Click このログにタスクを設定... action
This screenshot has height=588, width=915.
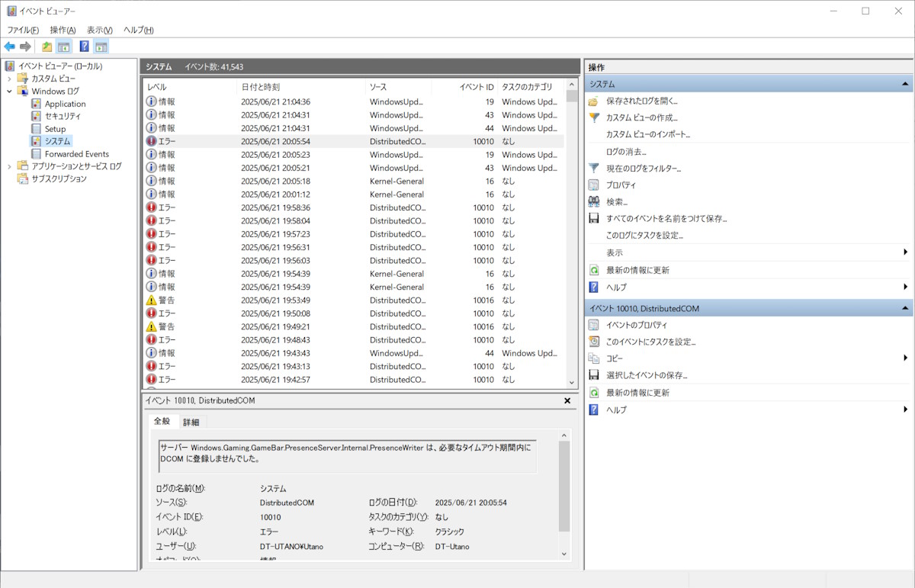(644, 235)
